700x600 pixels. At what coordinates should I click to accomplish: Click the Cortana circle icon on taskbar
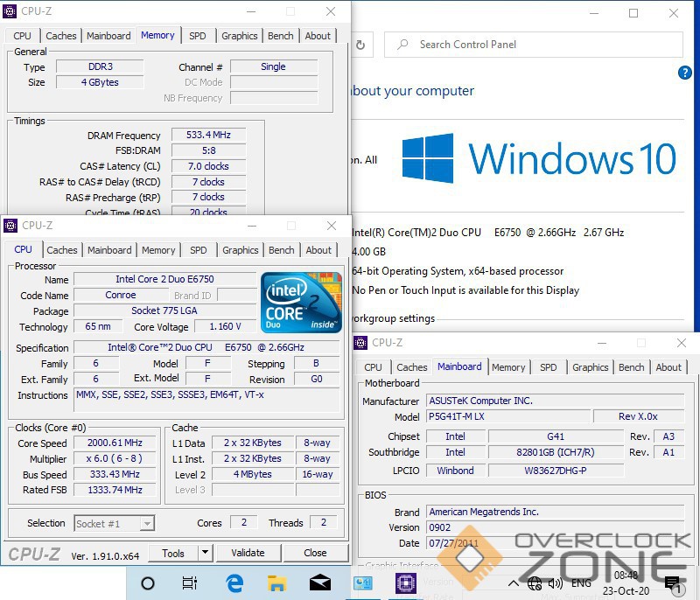148,583
